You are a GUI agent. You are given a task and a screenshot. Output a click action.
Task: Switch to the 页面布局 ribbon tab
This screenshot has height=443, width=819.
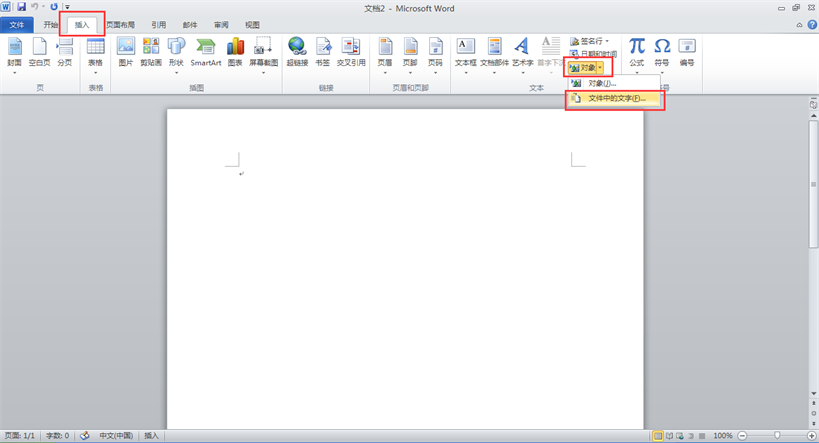(x=120, y=24)
